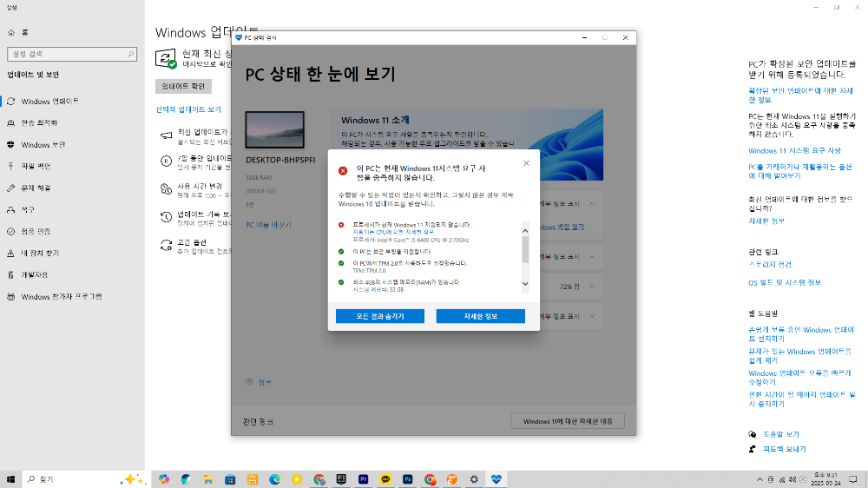Open 문제 해결 in the sidebar
Image resolution: width=868 pixels, height=488 pixels.
coord(36,188)
